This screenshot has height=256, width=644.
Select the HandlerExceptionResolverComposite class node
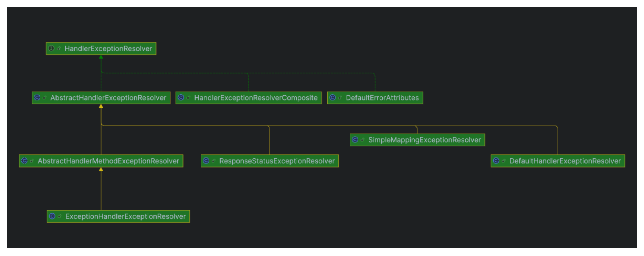point(255,98)
